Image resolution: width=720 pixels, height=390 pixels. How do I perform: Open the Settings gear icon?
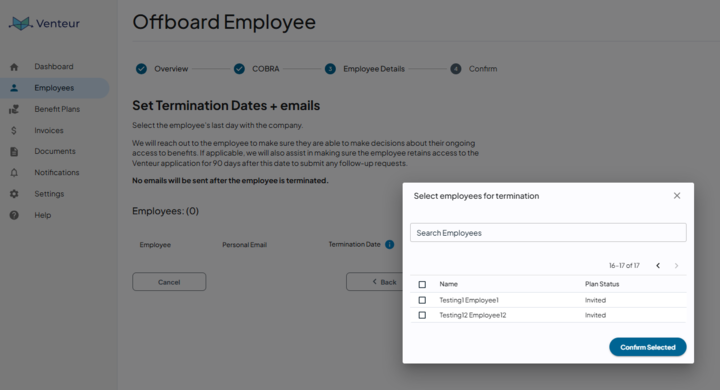tap(14, 194)
